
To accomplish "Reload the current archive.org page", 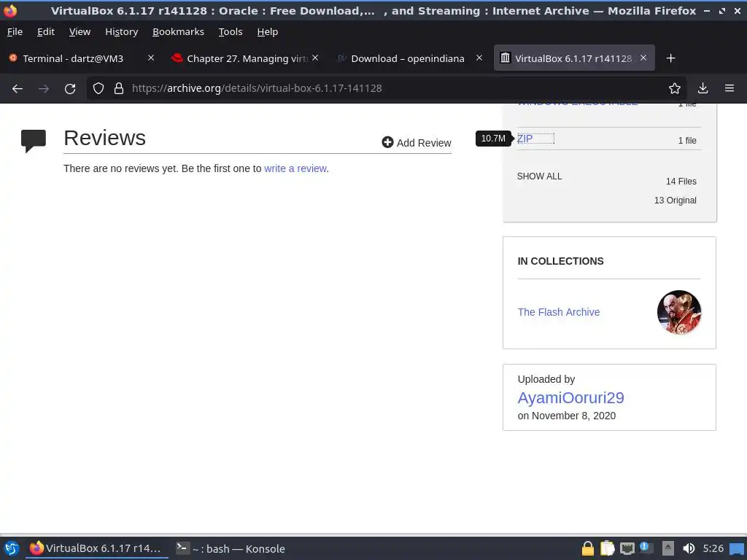I will coord(70,88).
